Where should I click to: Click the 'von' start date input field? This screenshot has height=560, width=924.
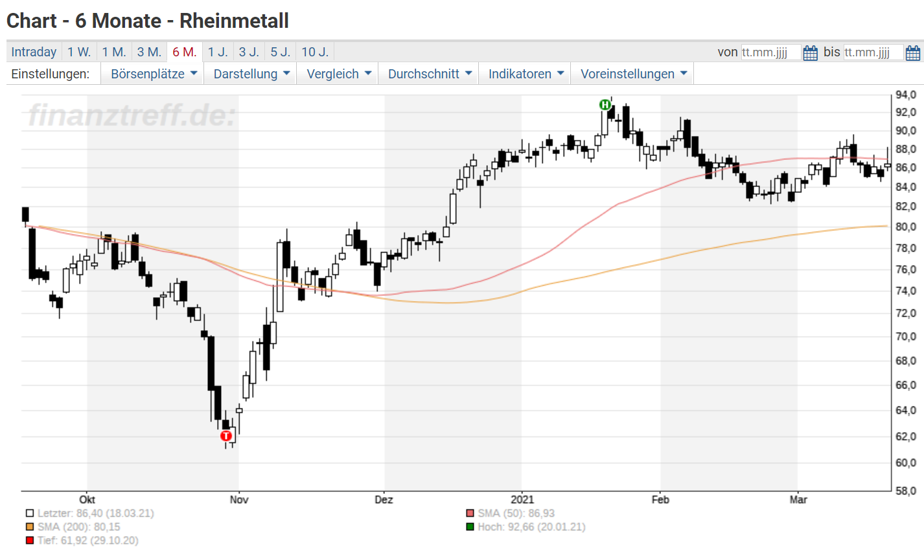coord(771,52)
